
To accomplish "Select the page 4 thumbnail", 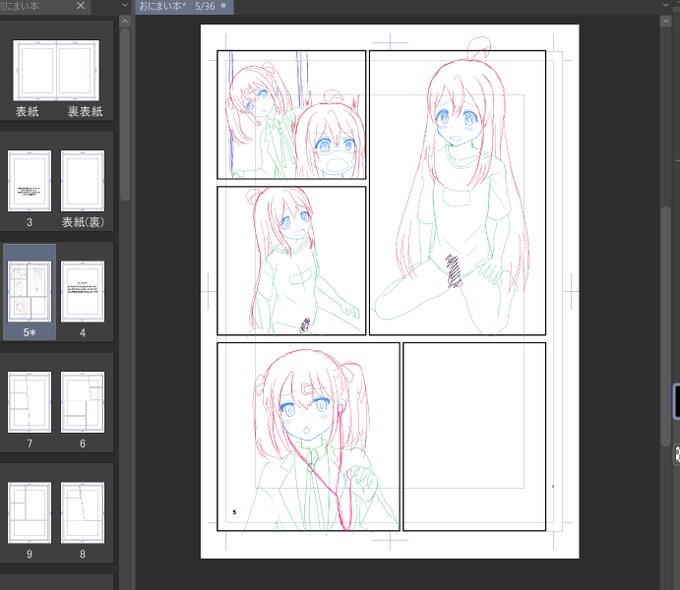I will (82, 292).
